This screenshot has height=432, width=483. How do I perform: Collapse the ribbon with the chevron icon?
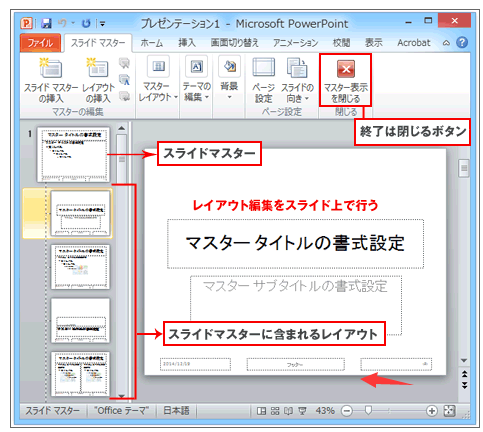point(446,43)
